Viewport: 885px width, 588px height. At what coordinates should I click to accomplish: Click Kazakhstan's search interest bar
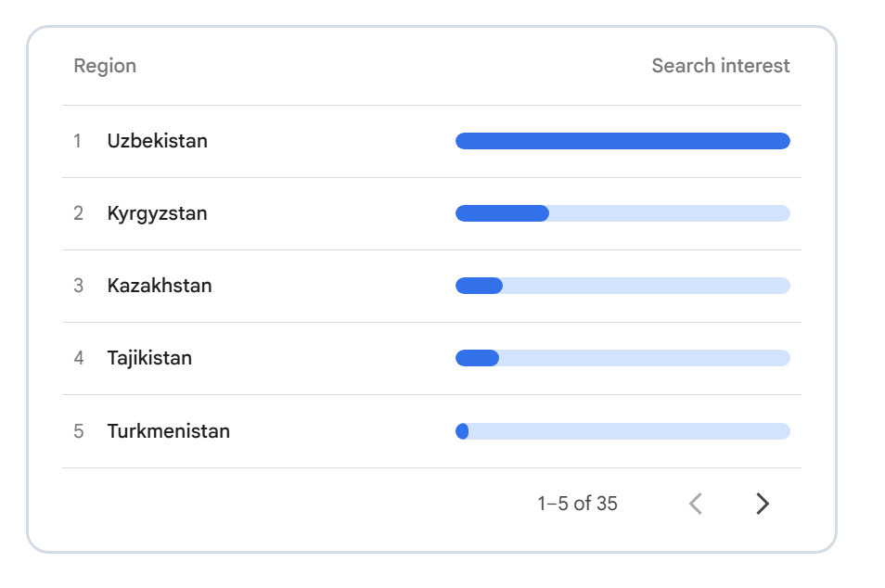coord(622,286)
